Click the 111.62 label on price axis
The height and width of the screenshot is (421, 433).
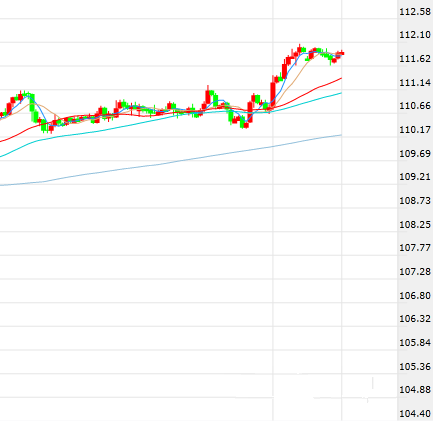[415, 59]
